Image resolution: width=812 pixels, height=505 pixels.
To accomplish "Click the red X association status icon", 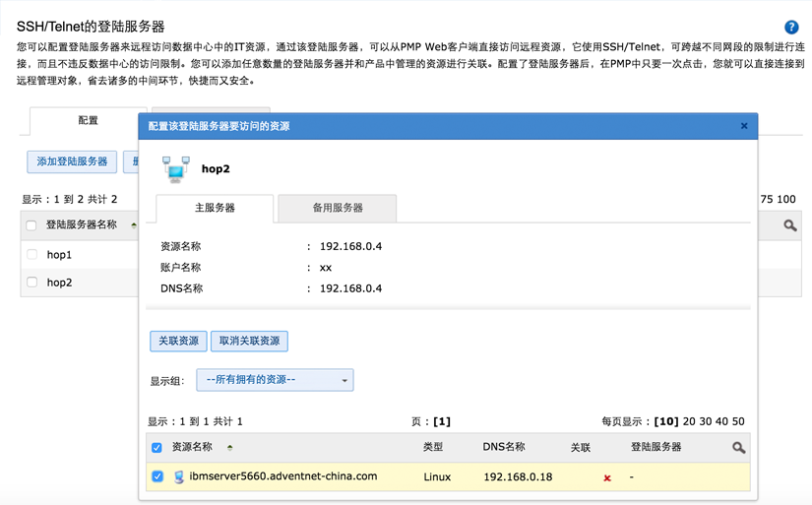I will [607, 477].
